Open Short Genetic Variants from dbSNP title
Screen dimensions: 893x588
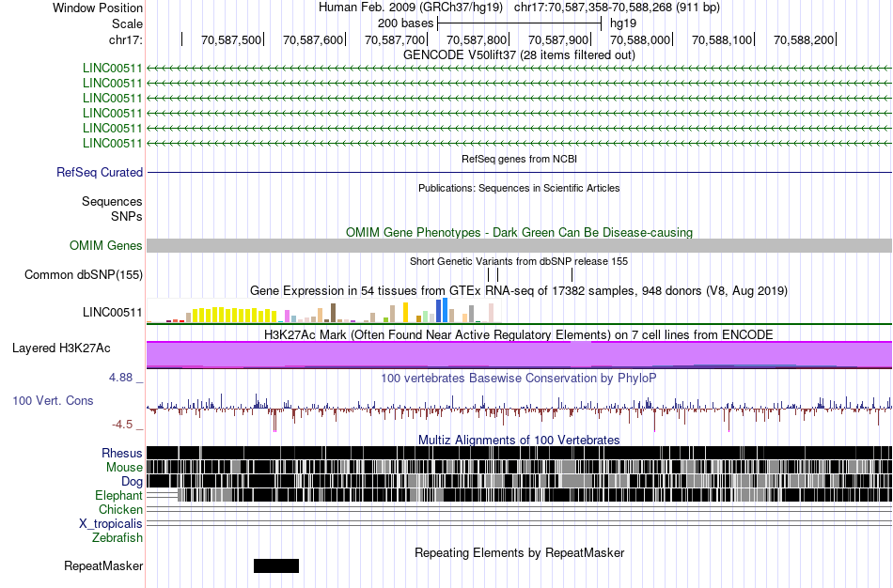[519, 261]
